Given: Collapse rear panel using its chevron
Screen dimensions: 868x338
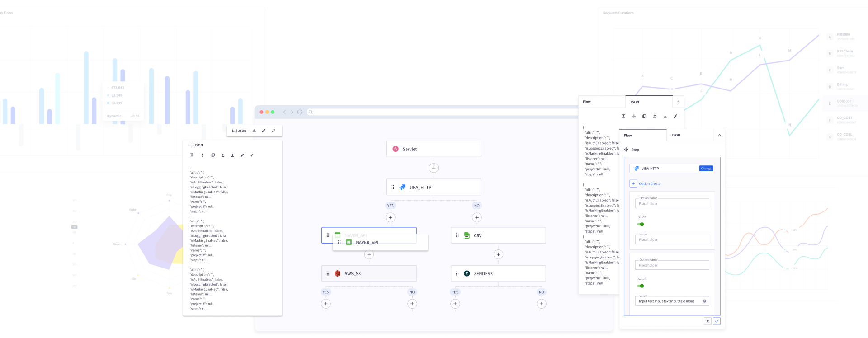Looking at the screenshot, I should tap(678, 102).
